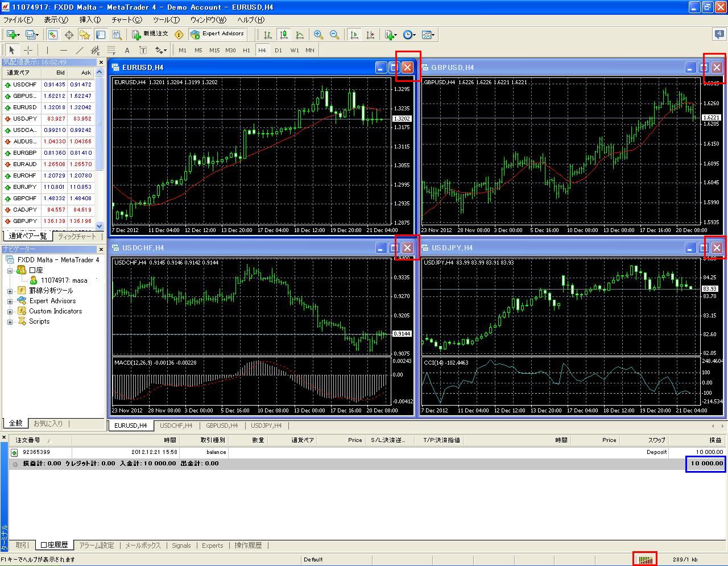The image size is (728, 566).
Task: Expand the Scripts tree node
Action: (10, 321)
